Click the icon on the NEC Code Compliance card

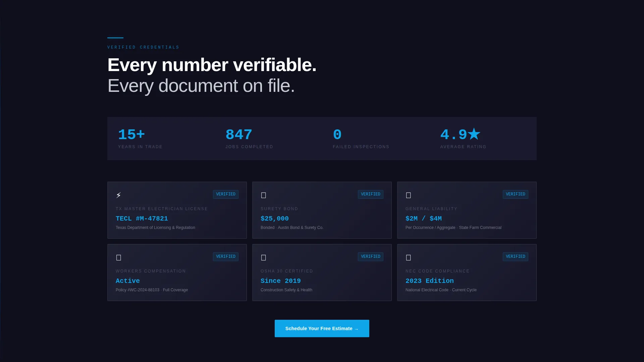(x=408, y=257)
